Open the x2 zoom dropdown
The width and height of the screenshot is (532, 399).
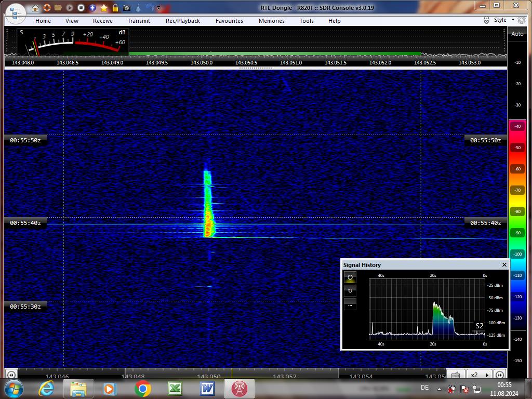click(480, 375)
